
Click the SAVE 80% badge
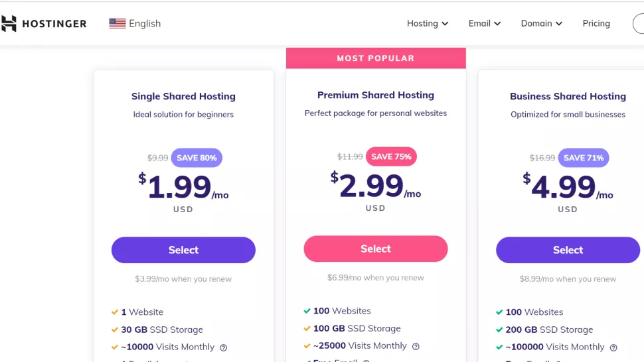(197, 158)
